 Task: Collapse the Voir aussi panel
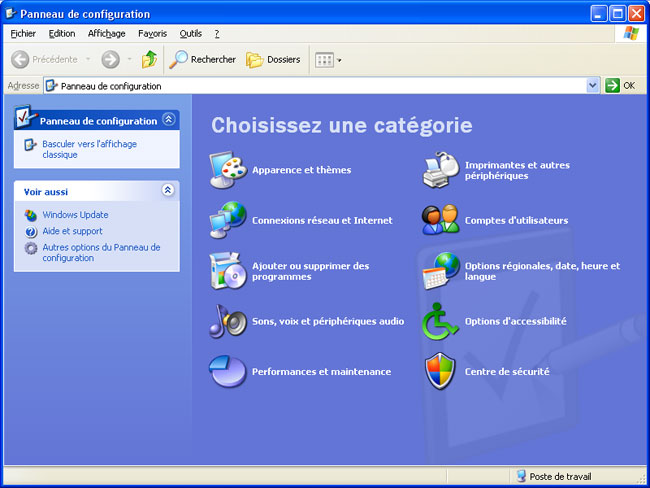[x=168, y=190]
